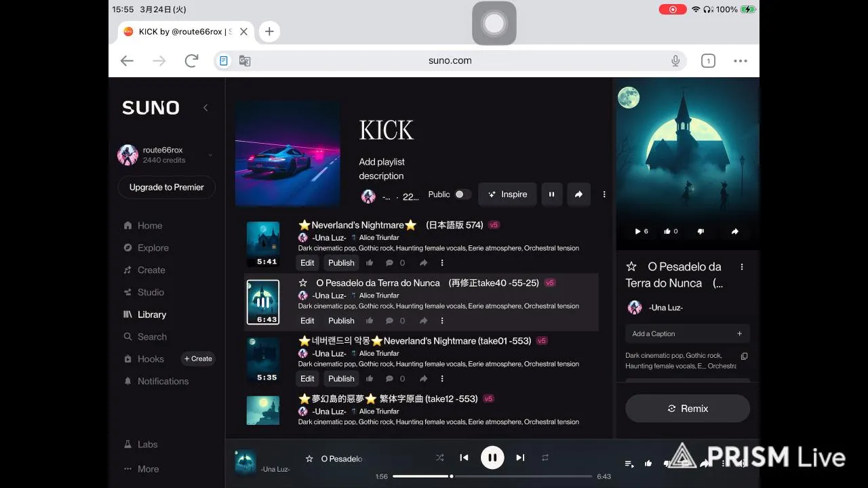Share the song from the right detail panel
The height and width of the screenshot is (488, 868).
coord(734,231)
